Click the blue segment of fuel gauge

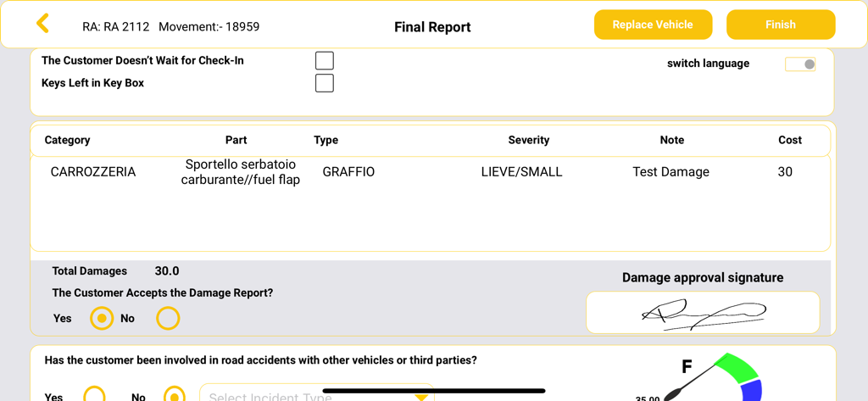click(752, 391)
